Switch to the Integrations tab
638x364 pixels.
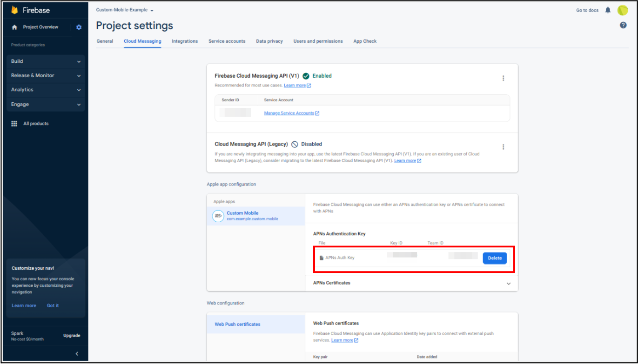(x=185, y=41)
